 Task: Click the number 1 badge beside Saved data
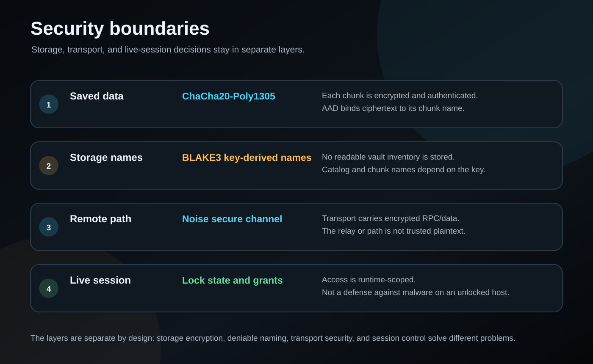(49, 104)
